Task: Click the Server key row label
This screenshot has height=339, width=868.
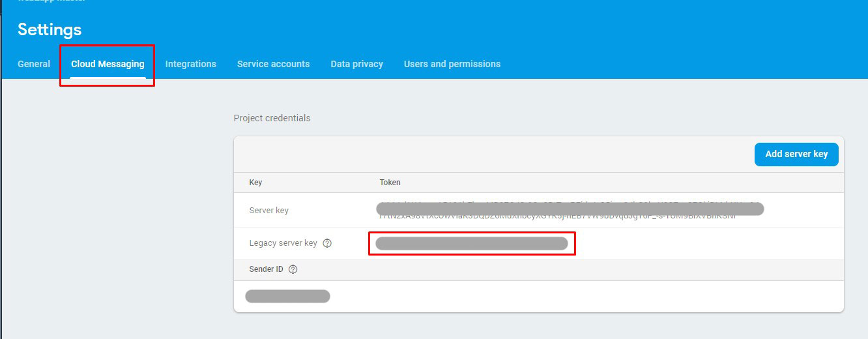Action: coord(268,211)
